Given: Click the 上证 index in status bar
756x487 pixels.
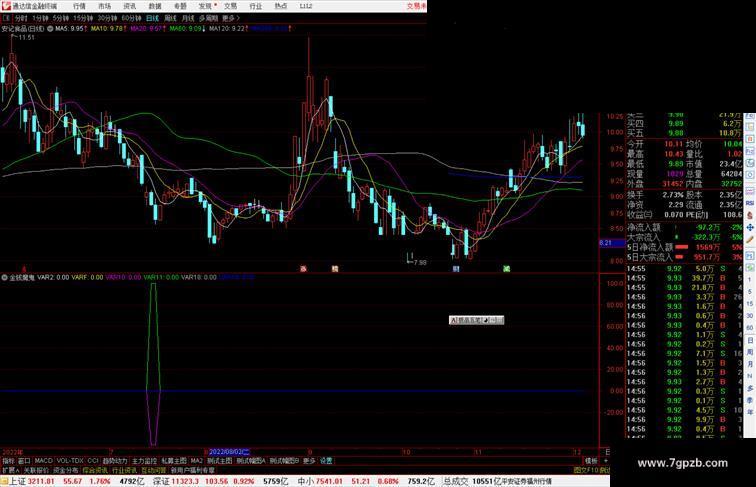Looking at the screenshot, I should point(17,481).
